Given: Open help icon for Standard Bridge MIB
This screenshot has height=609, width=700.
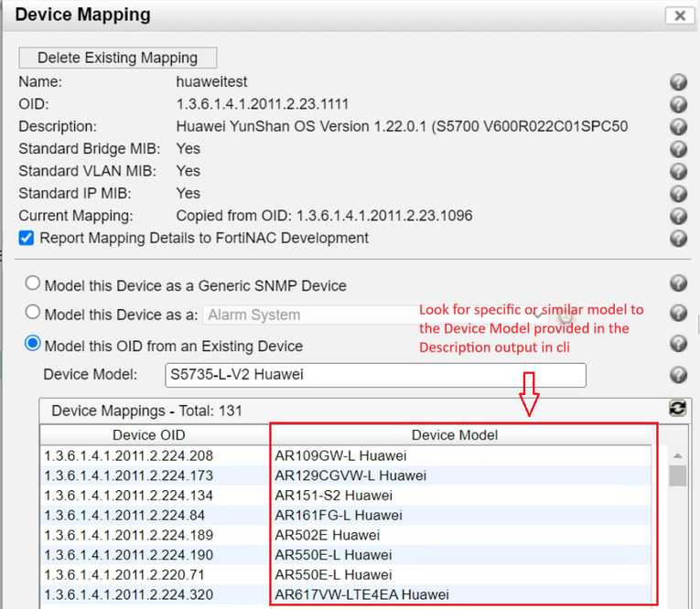Looking at the screenshot, I should click(678, 149).
